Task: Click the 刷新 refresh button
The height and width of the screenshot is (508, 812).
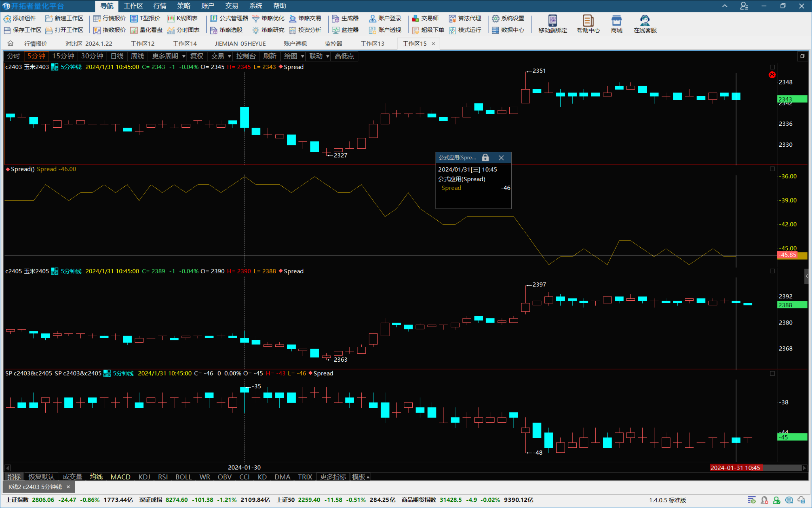Action: [x=270, y=56]
